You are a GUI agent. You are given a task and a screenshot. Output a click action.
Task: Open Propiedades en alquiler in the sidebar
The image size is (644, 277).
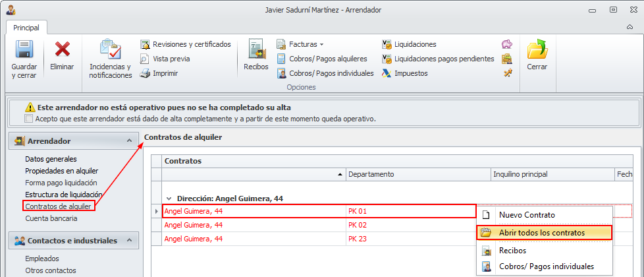(62, 171)
